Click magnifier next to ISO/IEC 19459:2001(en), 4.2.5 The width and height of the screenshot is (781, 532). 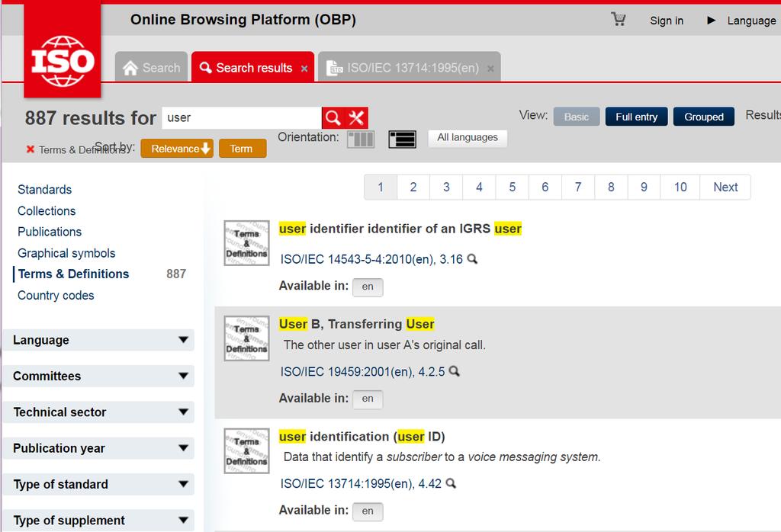pyautogui.click(x=455, y=371)
